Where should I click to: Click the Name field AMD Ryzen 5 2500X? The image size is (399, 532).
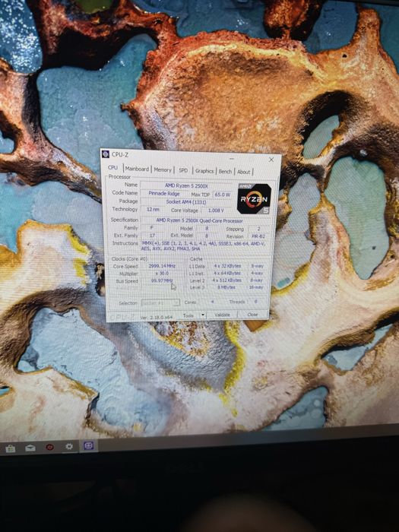[x=186, y=185]
